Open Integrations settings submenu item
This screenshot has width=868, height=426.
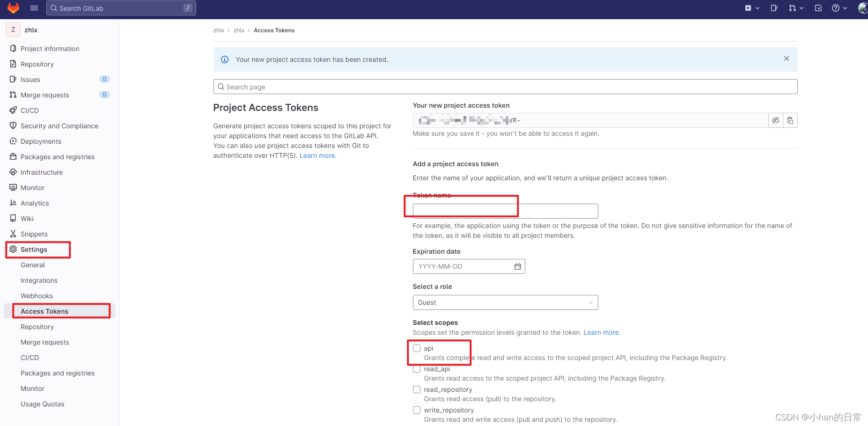[39, 280]
